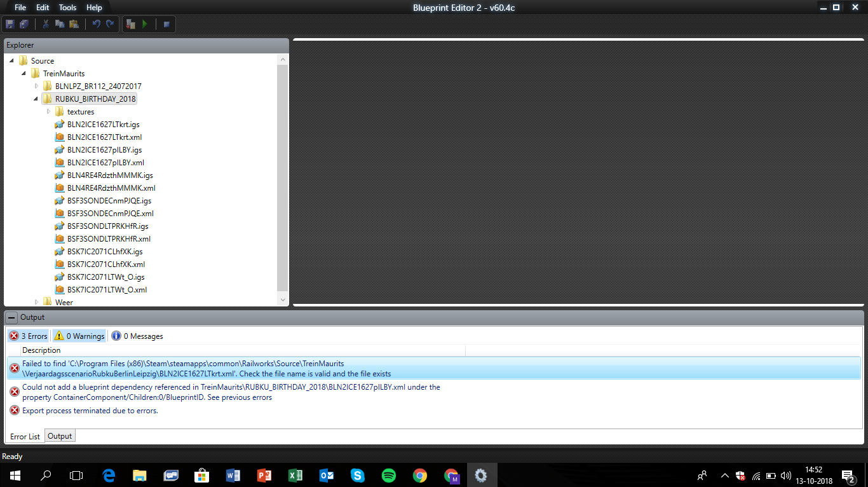
Task: Cut with the scissors toolbar icon
Action: (x=46, y=24)
